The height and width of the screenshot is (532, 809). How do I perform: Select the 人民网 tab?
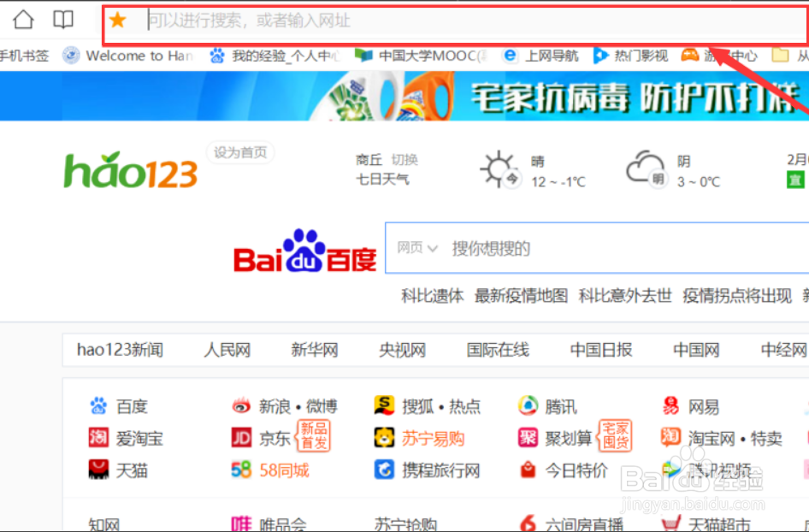(x=227, y=350)
